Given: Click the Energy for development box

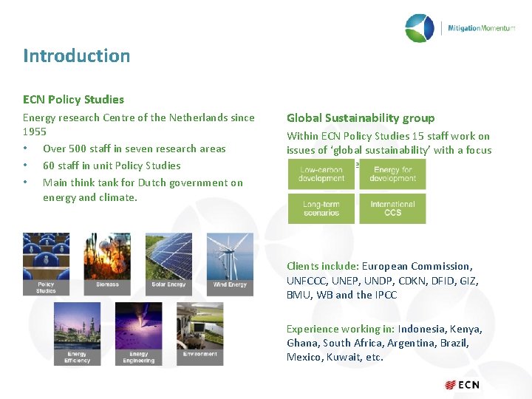Looking at the screenshot, I should (x=392, y=174).
